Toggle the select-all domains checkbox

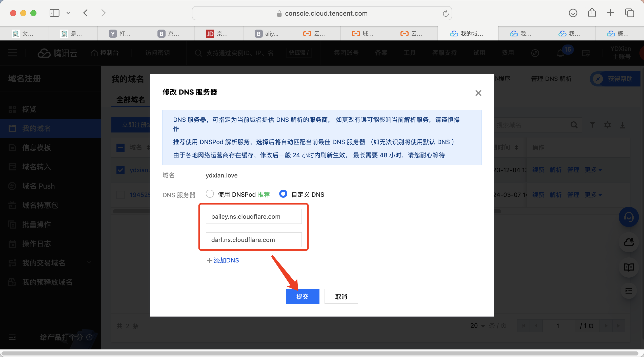120,147
